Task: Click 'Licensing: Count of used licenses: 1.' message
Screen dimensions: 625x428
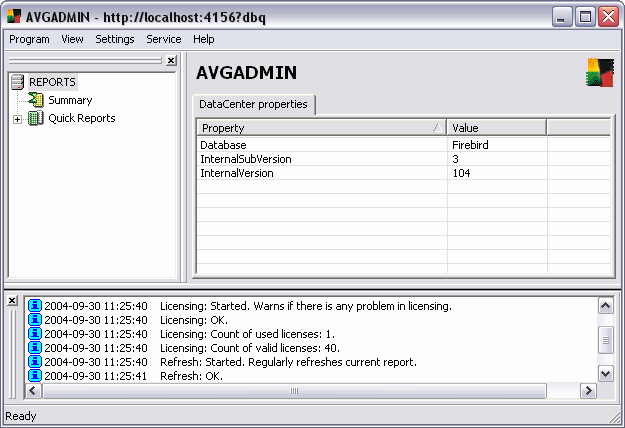Action: (x=247, y=334)
